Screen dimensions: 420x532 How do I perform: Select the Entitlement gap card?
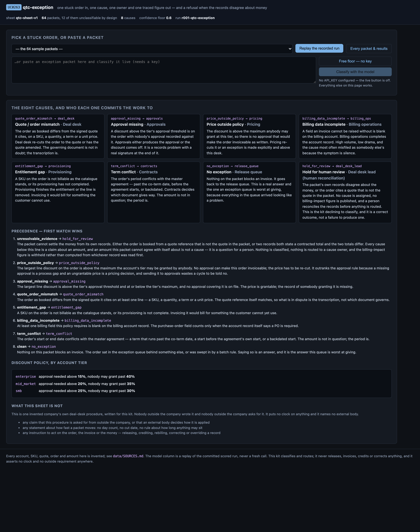point(58,192)
